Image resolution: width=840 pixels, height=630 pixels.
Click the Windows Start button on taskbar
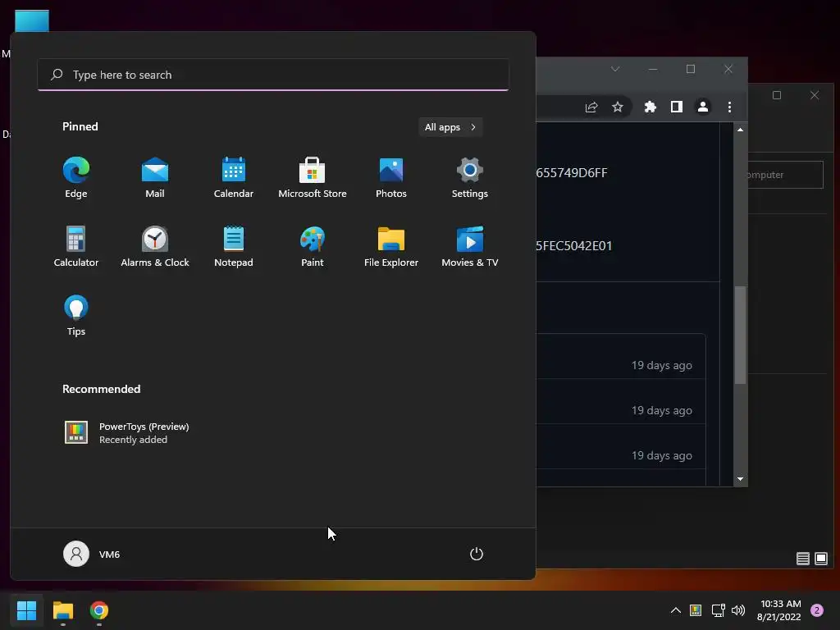(x=26, y=610)
